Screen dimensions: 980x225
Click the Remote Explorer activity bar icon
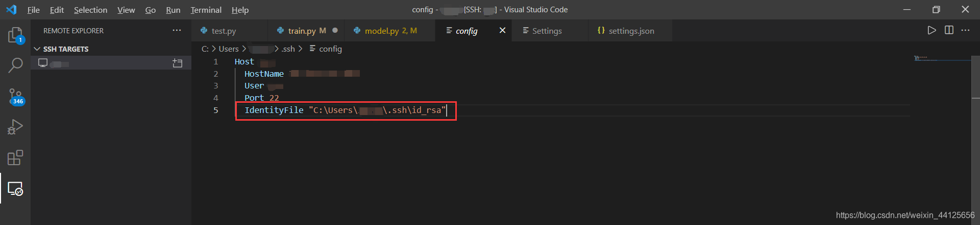tap(15, 189)
